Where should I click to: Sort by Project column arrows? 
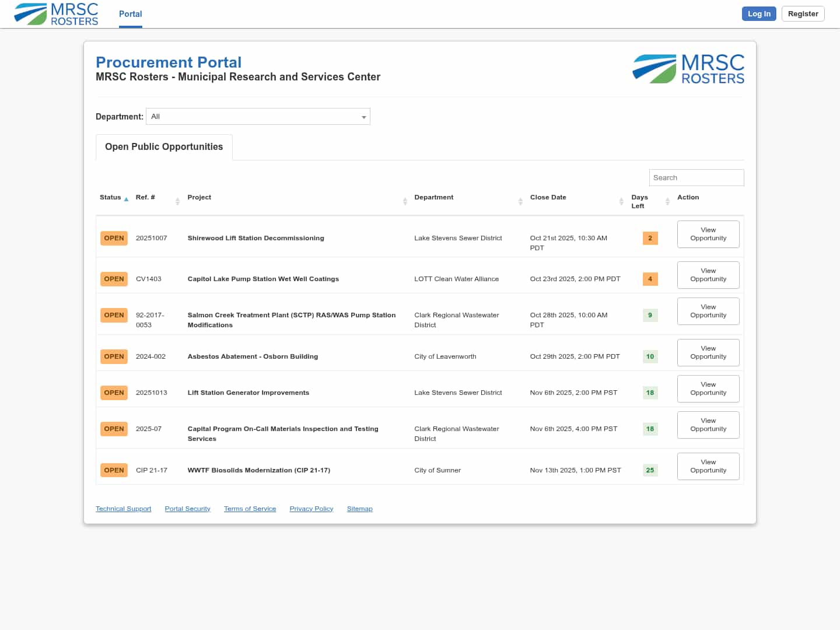[405, 201]
